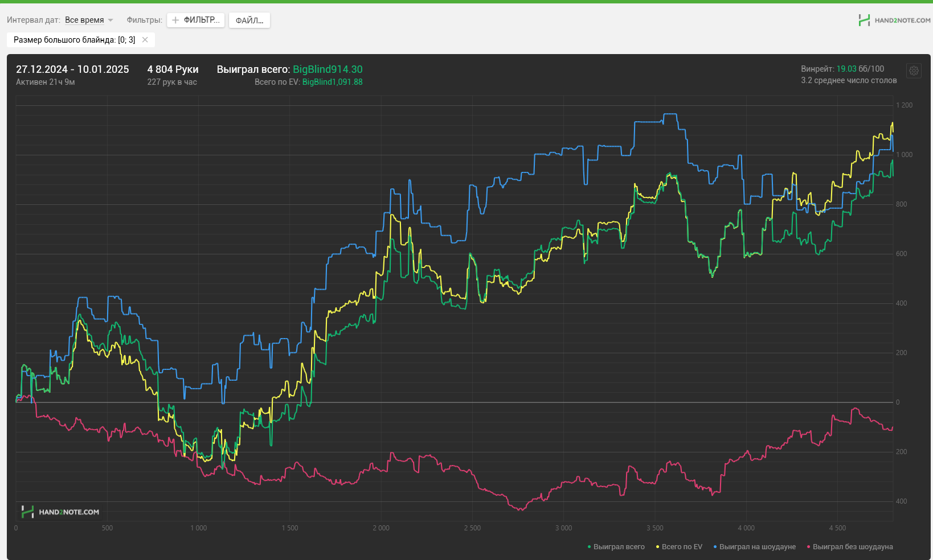Click the 'ФАЙЛ...' button

coord(249,20)
